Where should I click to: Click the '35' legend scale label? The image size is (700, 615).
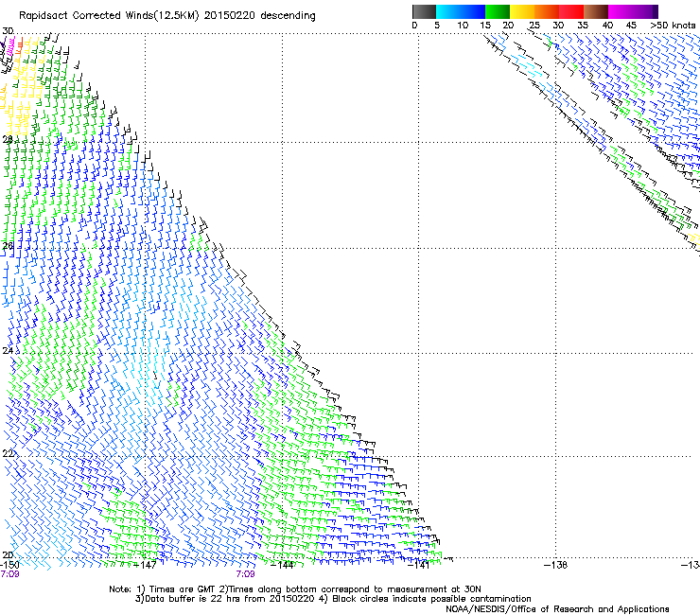583,26
